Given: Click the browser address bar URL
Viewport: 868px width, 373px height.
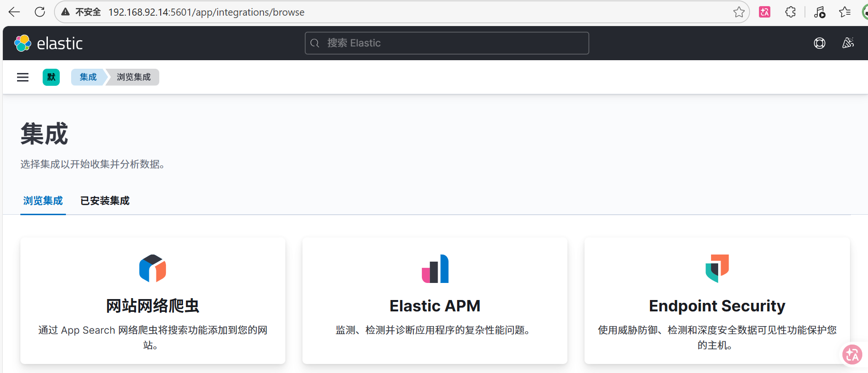Looking at the screenshot, I should 206,12.
